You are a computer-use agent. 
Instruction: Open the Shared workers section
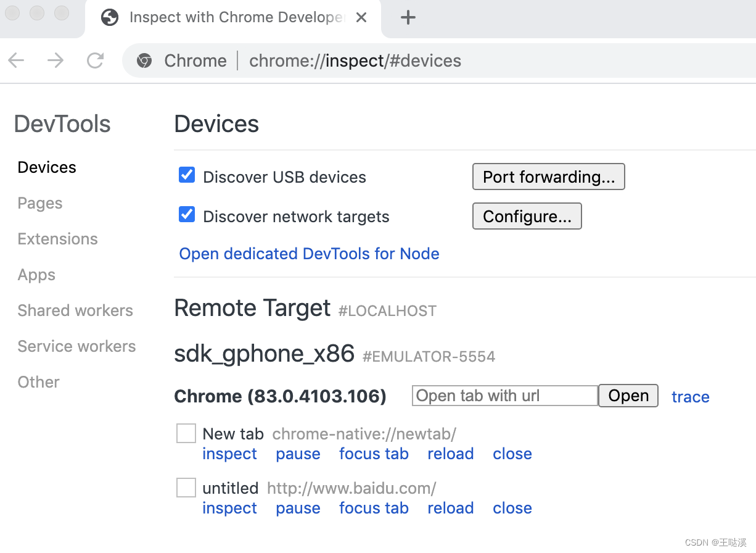point(75,310)
